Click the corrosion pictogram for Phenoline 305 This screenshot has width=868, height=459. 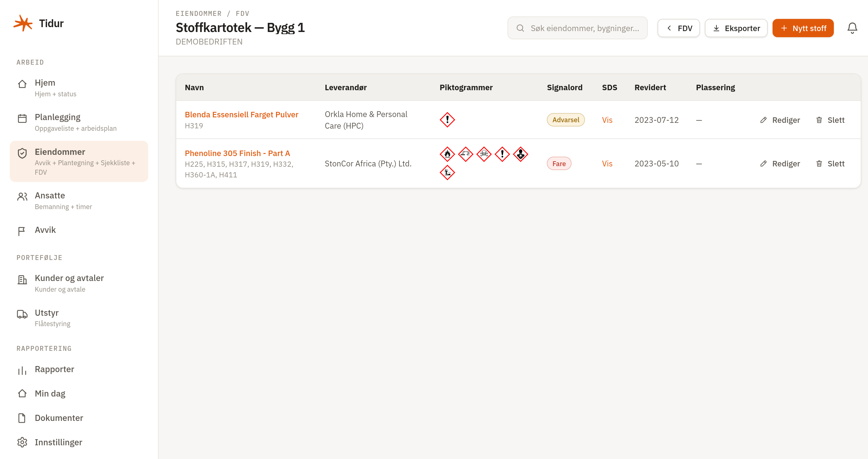click(x=466, y=154)
